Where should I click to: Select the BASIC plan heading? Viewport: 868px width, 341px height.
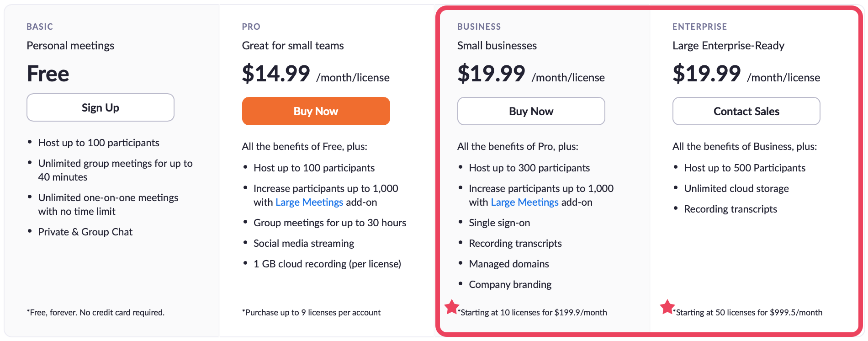pyautogui.click(x=40, y=27)
